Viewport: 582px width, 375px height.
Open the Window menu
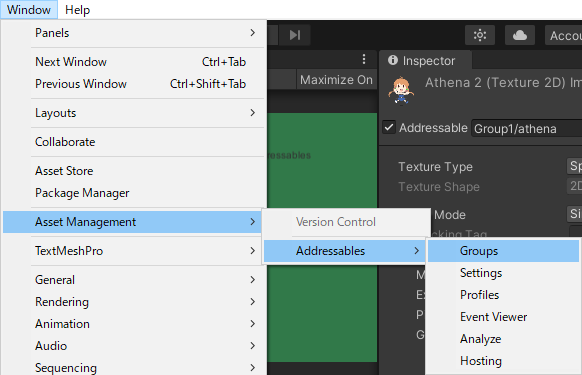tap(29, 10)
